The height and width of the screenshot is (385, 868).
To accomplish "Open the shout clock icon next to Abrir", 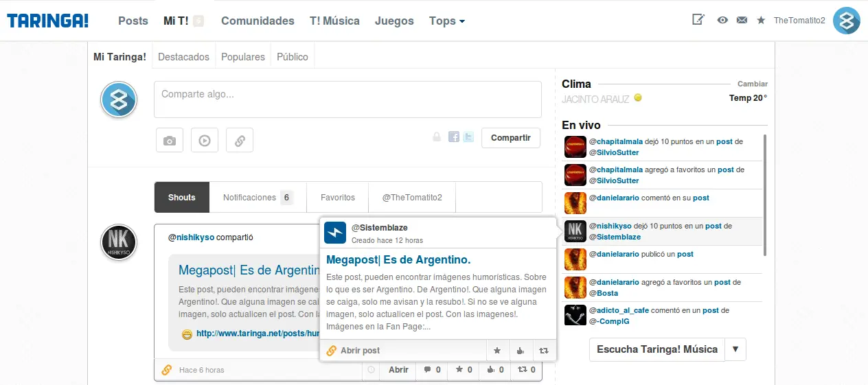I will (x=372, y=370).
